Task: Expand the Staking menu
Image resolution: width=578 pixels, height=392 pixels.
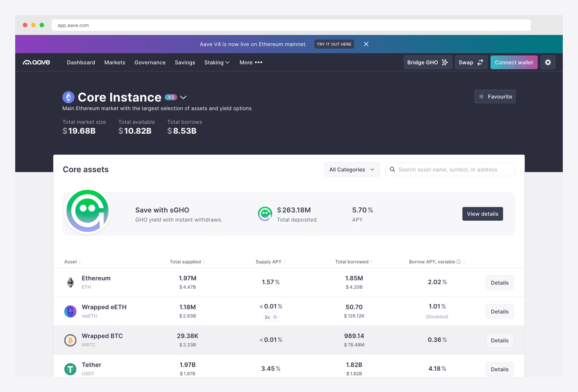Action: 217,62
